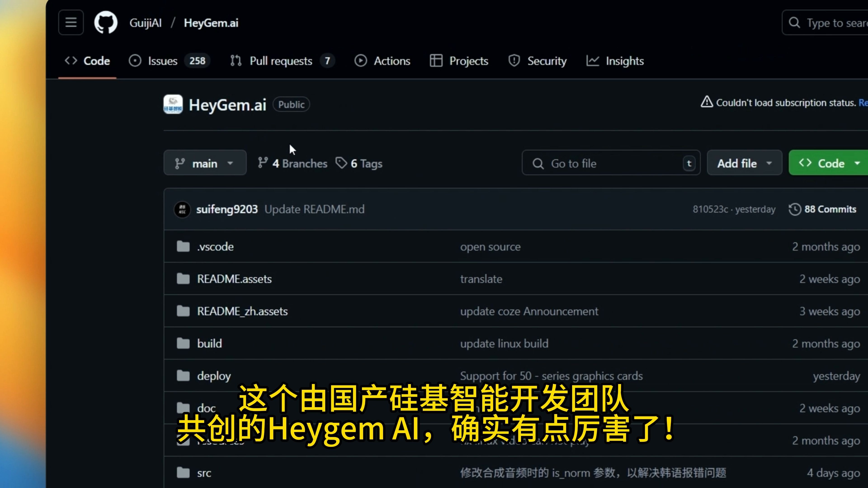Viewport: 868px width, 488px height.
Task: Click the Go to file search field
Action: [x=611, y=163]
